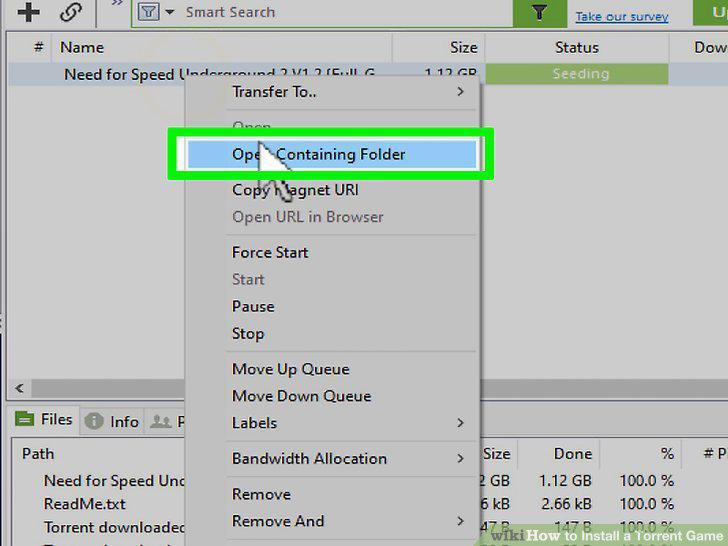728x546 pixels.
Task: Click the Add Torrent plus icon
Action: [x=28, y=12]
